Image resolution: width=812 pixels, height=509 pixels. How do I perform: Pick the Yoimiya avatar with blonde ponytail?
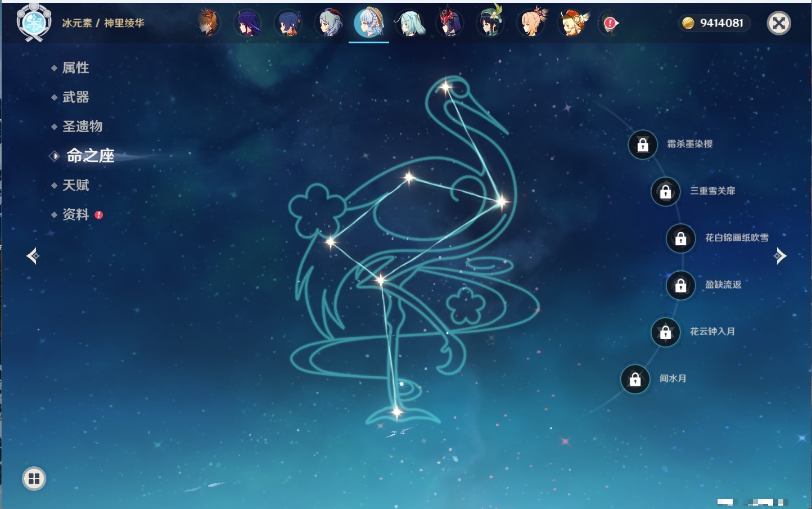coord(531,24)
